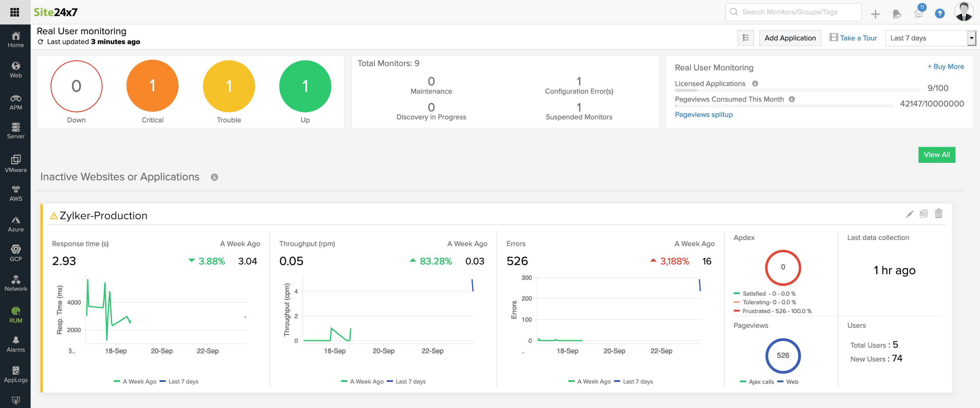980x408 pixels.
Task: Delete Zylker-Production using trash icon
Action: click(939, 214)
